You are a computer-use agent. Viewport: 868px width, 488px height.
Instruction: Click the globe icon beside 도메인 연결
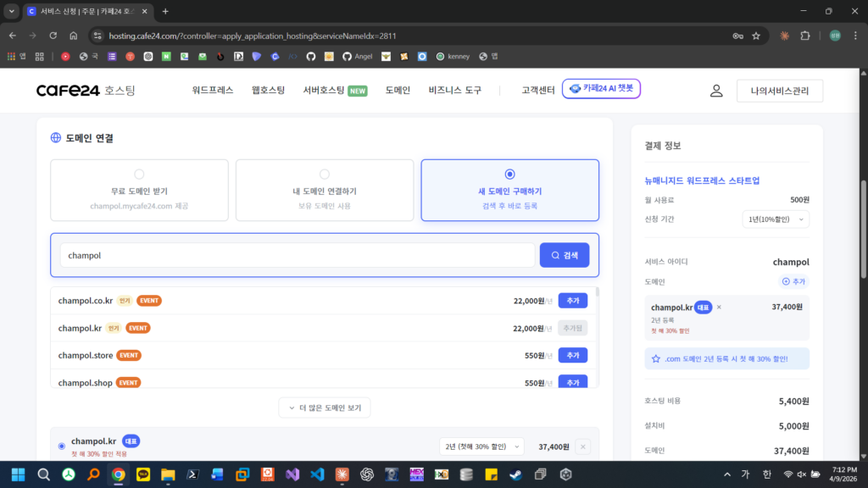click(x=55, y=138)
